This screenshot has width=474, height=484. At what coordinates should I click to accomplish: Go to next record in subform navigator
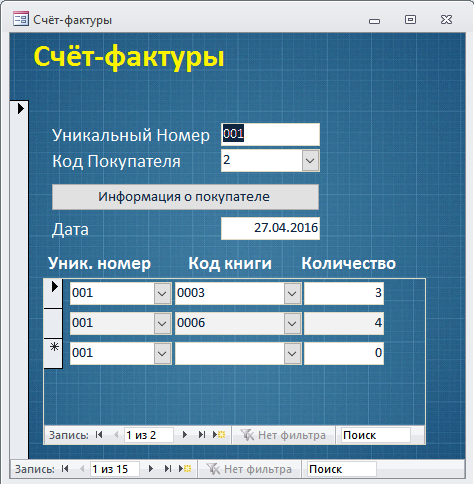point(185,435)
